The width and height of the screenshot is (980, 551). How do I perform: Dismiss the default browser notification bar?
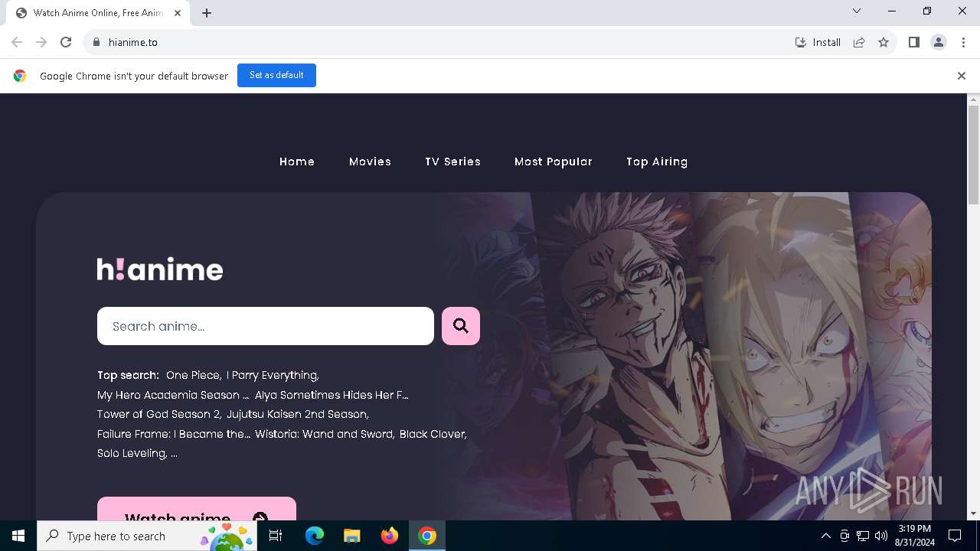[x=962, y=76]
